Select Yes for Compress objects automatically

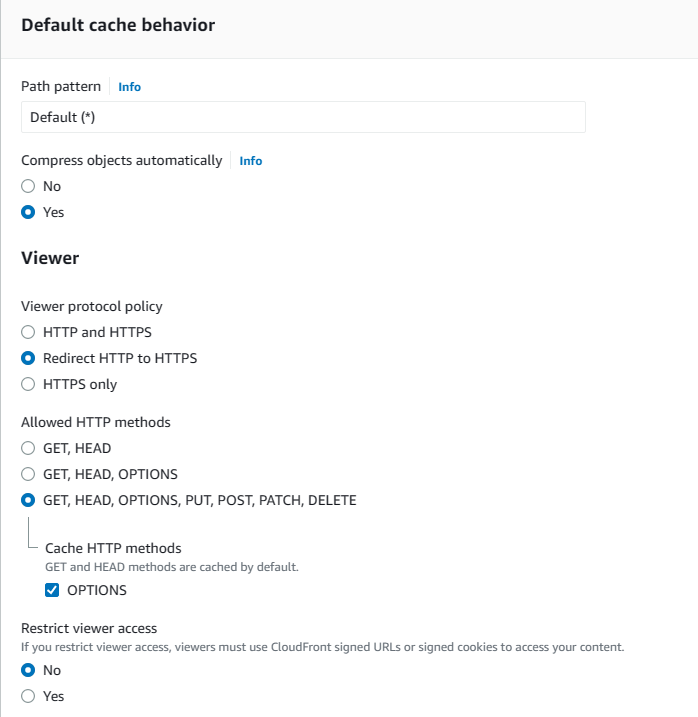pyautogui.click(x=29, y=212)
